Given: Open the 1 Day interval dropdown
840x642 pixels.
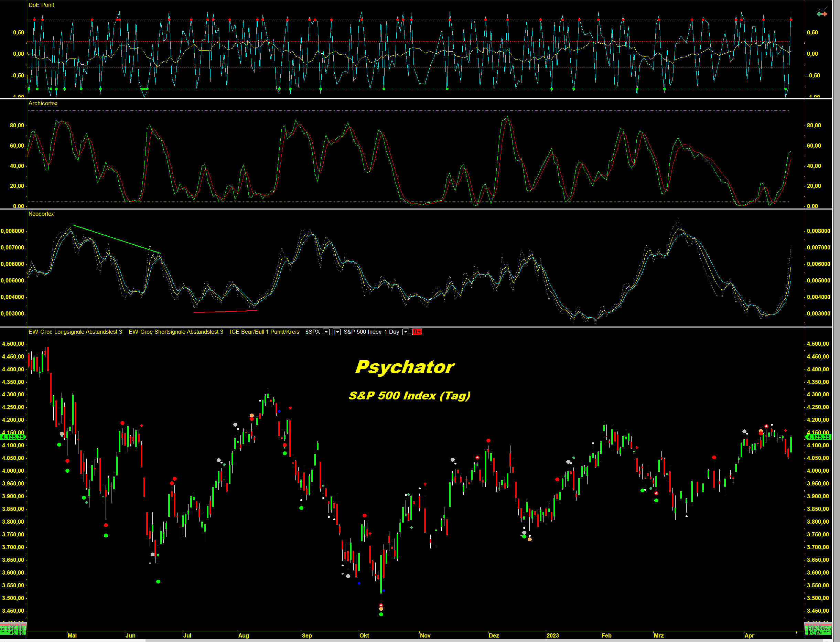Looking at the screenshot, I should (406, 332).
